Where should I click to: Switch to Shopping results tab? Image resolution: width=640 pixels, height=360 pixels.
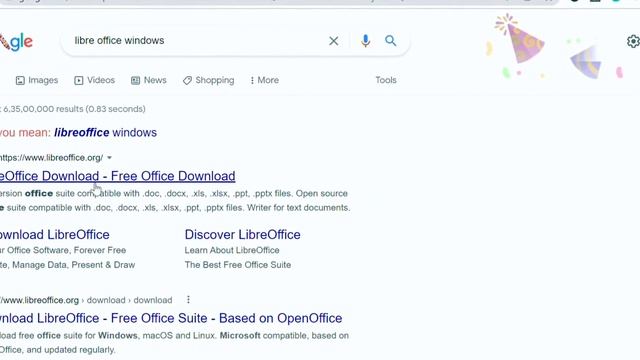point(209,80)
